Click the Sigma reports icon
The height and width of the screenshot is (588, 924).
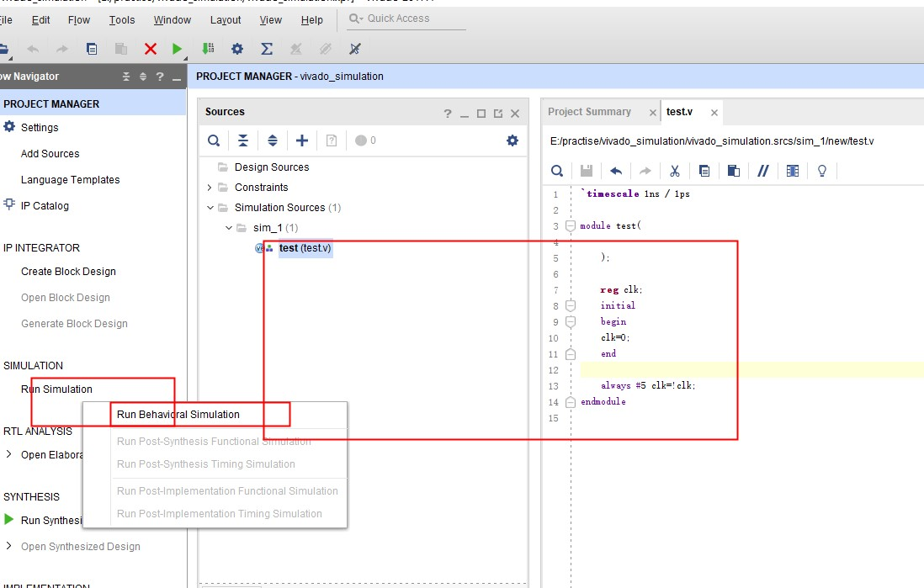(267, 49)
